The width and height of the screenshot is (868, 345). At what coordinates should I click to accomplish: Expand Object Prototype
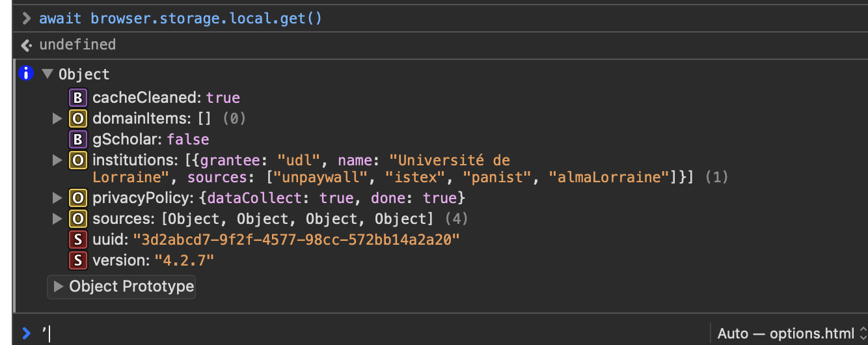click(x=59, y=286)
